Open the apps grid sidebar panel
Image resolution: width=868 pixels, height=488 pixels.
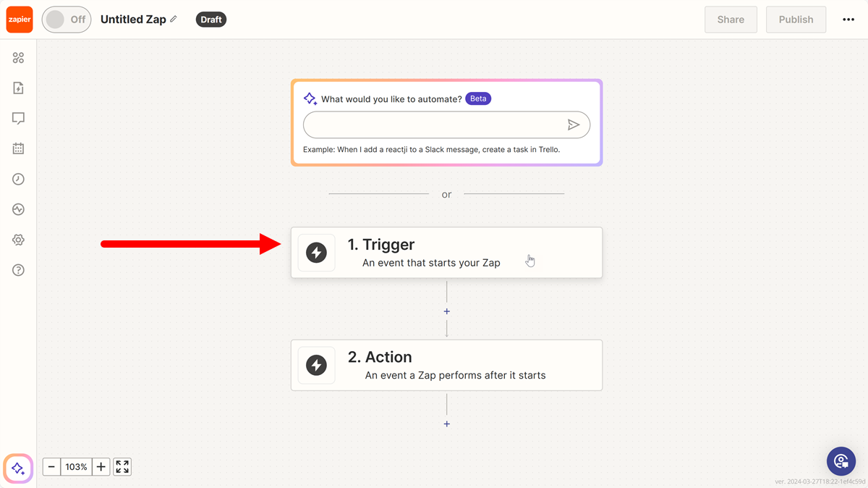point(19,57)
